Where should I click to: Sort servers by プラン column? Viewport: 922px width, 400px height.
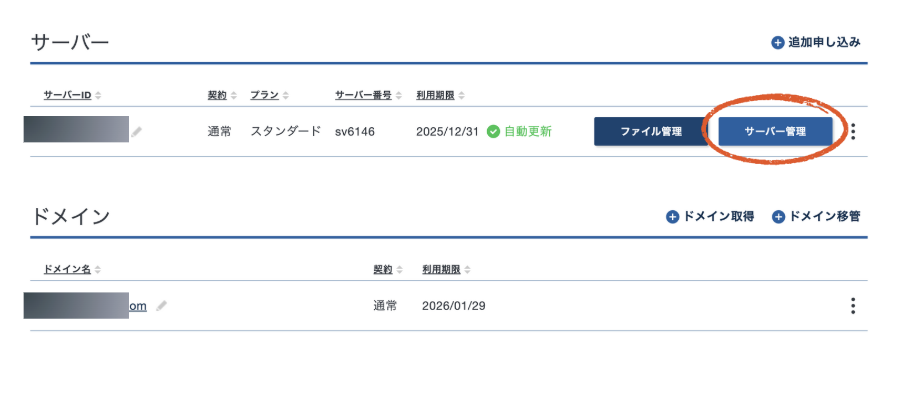point(265,95)
